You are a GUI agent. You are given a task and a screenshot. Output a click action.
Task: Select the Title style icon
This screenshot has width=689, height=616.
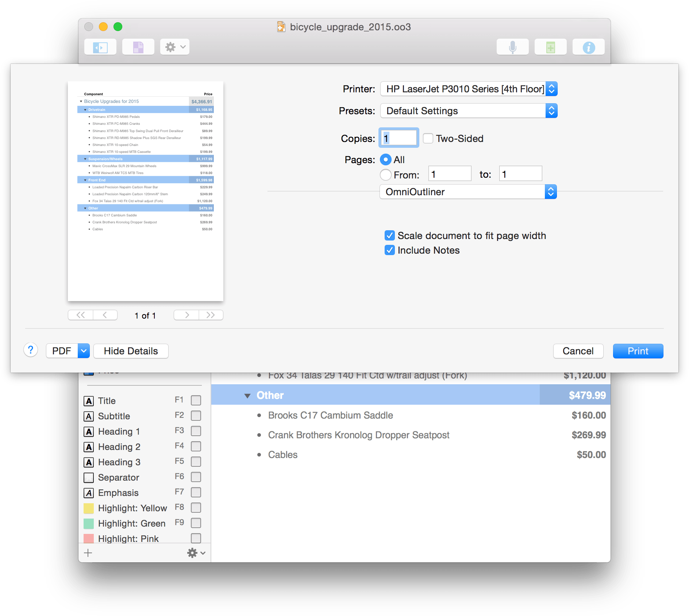tap(89, 401)
